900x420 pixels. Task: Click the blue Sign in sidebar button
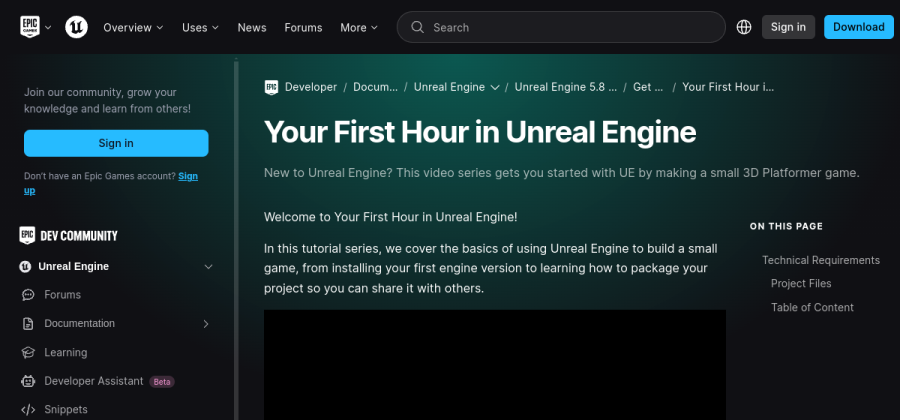[x=116, y=143]
